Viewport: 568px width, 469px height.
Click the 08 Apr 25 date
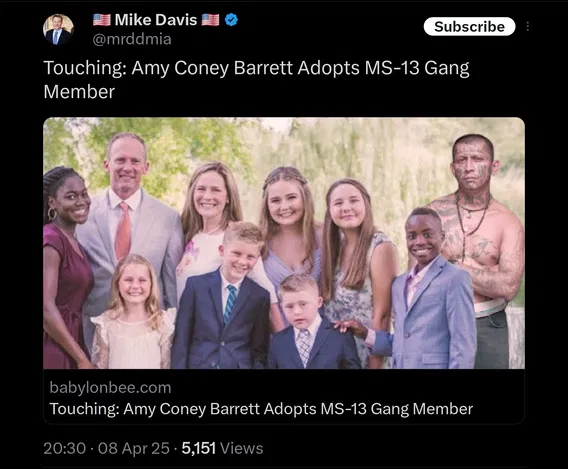[134, 448]
